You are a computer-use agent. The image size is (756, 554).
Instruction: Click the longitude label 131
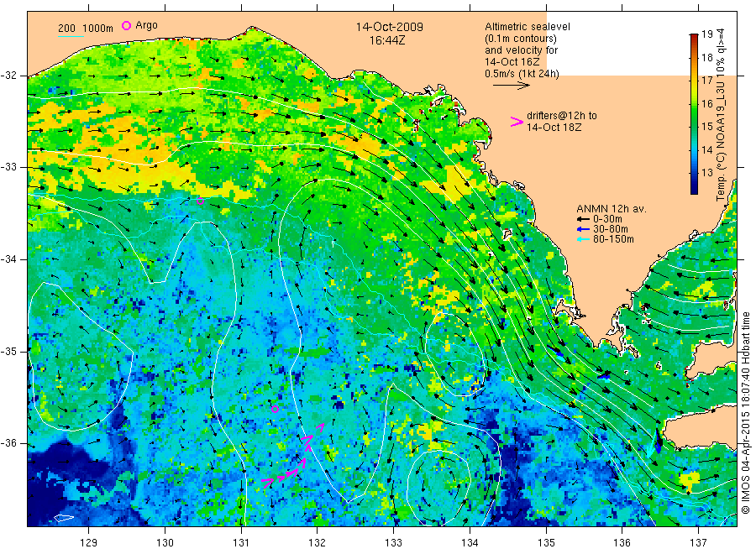pyautogui.click(x=241, y=543)
